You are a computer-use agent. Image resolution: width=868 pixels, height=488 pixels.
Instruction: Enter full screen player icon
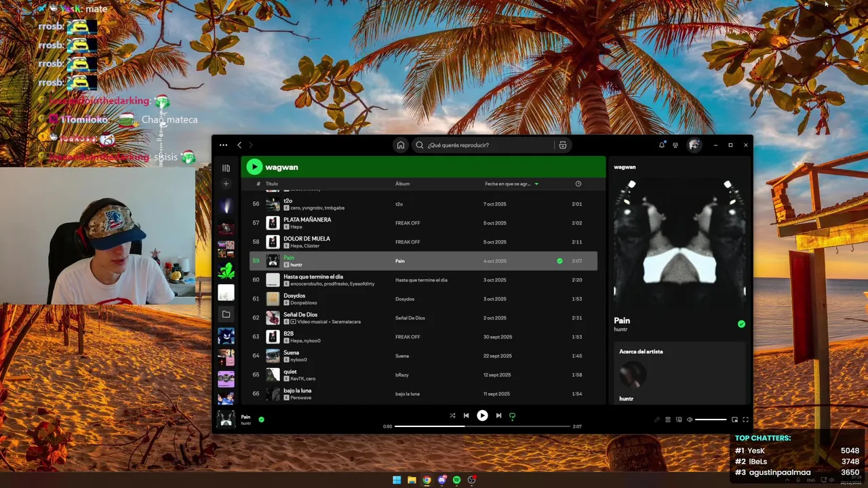745,420
